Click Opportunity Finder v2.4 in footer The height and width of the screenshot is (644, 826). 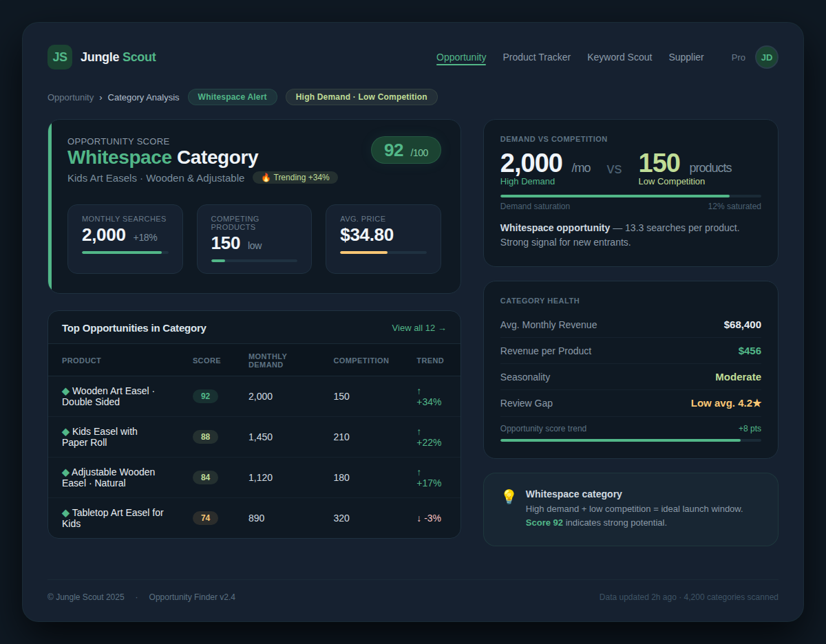[192, 597]
